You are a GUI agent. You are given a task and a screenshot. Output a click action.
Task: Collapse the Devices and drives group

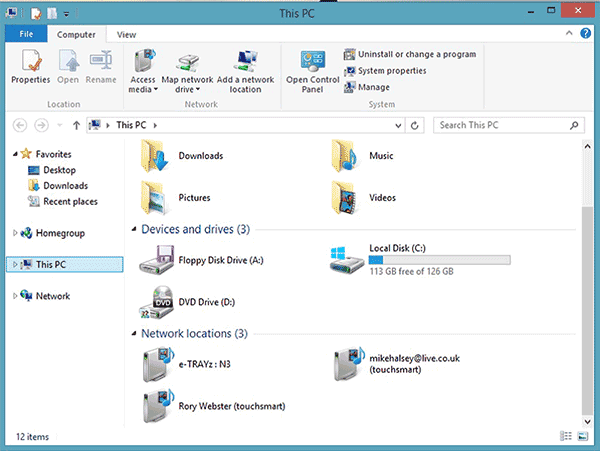135,230
